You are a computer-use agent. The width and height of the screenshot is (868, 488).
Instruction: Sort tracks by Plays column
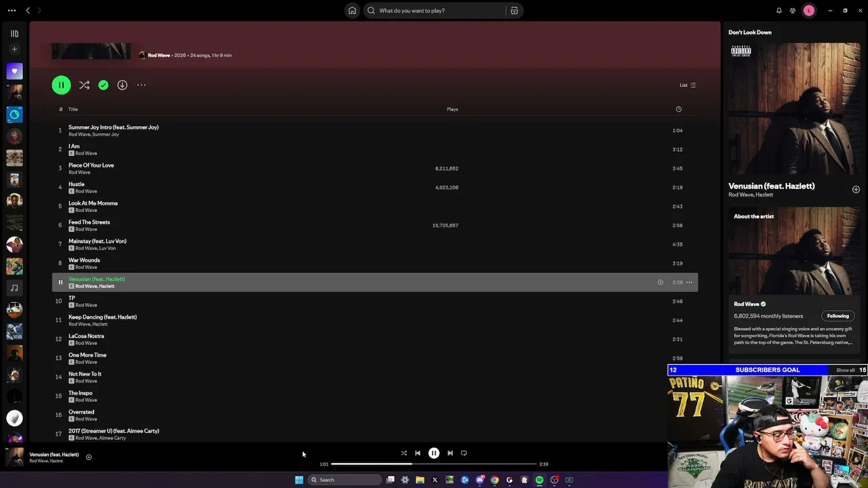click(452, 109)
